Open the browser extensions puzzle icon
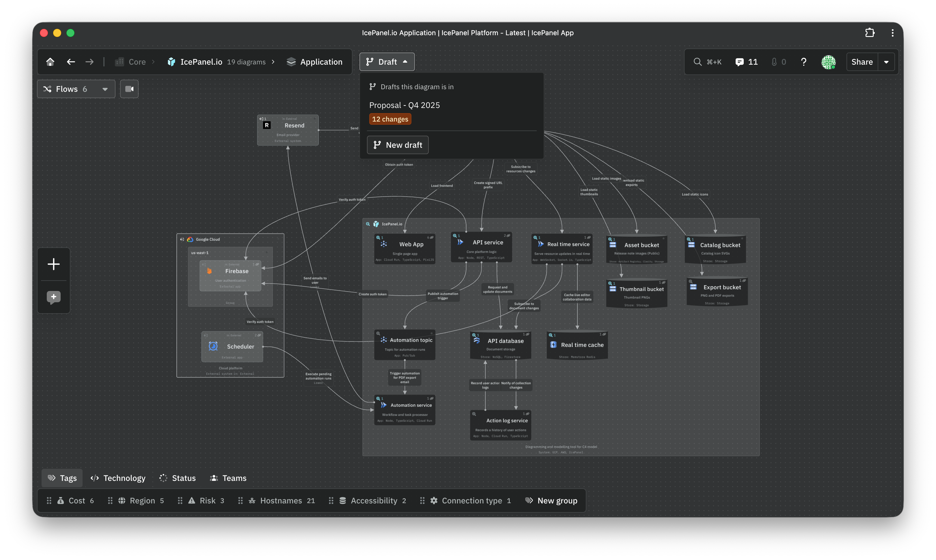Viewport: 936px width, 560px height. point(870,33)
